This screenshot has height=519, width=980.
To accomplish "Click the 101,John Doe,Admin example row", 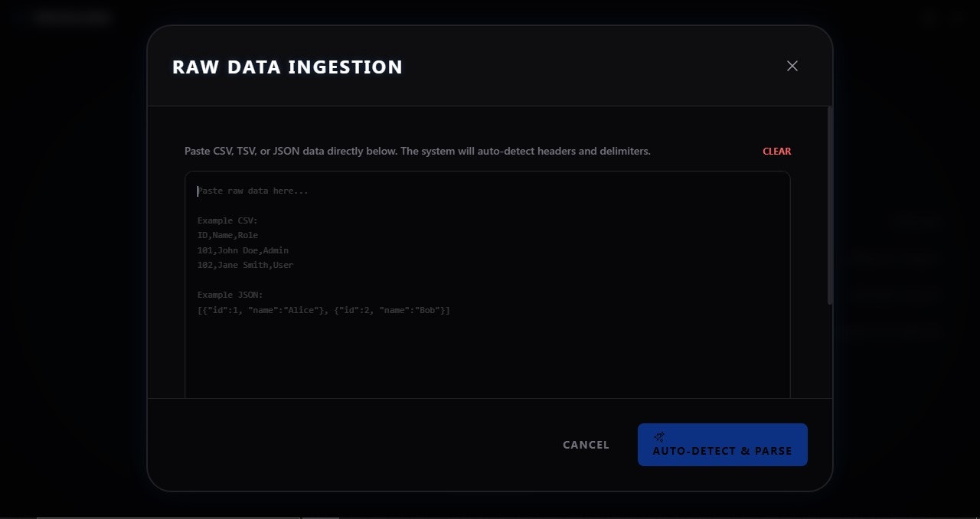I will pos(242,250).
